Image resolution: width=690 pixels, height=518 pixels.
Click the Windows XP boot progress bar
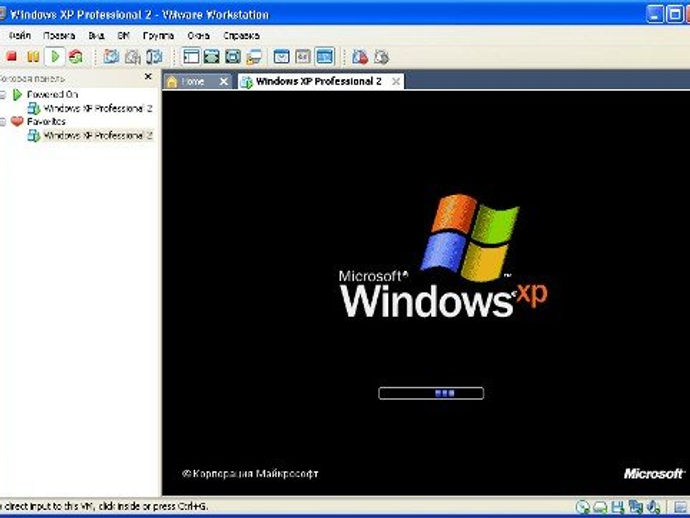[x=431, y=393]
